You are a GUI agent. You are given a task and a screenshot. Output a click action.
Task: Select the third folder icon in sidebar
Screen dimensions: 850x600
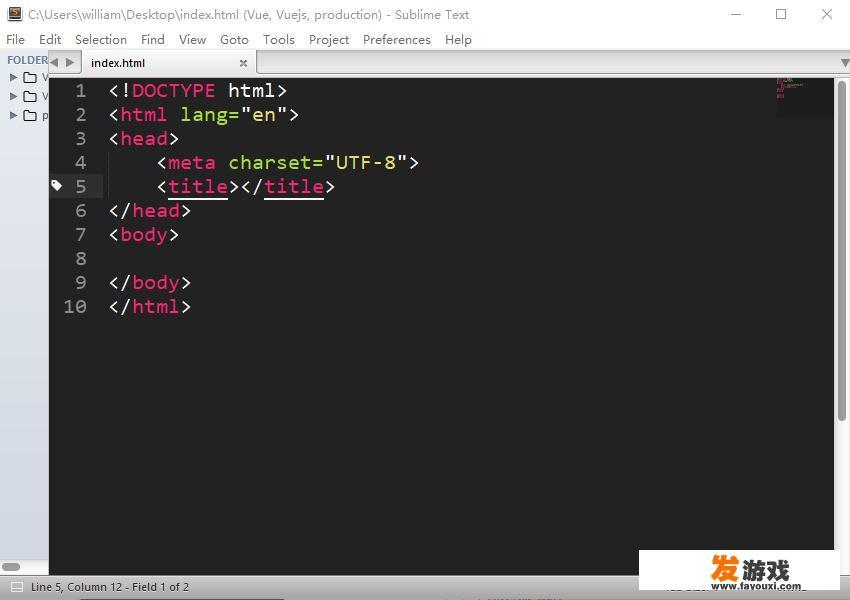30,115
